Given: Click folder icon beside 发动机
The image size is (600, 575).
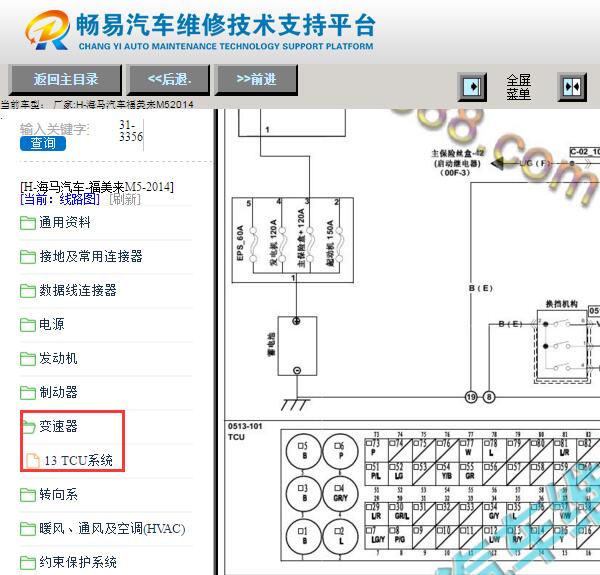Looking at the screenshot, I should 28,359.
